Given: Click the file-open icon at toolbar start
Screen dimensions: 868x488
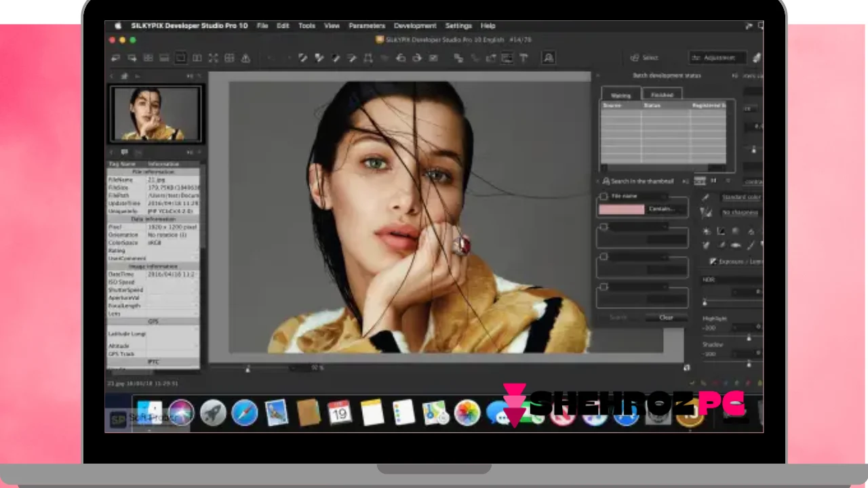Looking at the screenshot, I should tap(116, 58).
